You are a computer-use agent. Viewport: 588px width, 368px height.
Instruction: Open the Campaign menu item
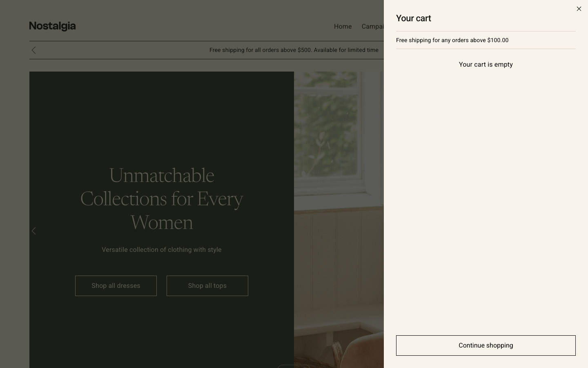pos(372,27)
